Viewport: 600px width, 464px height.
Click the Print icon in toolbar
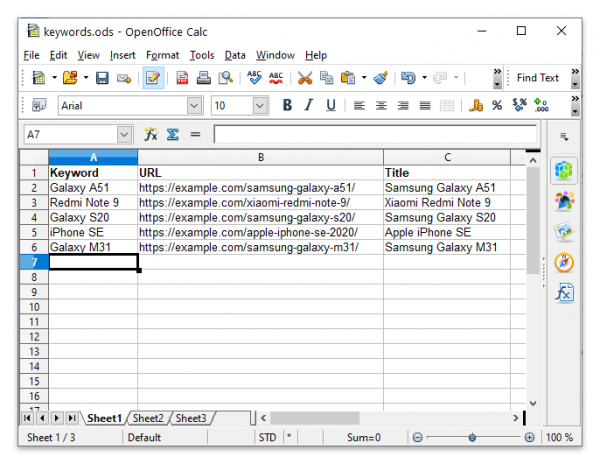click(x=204, y=78)
